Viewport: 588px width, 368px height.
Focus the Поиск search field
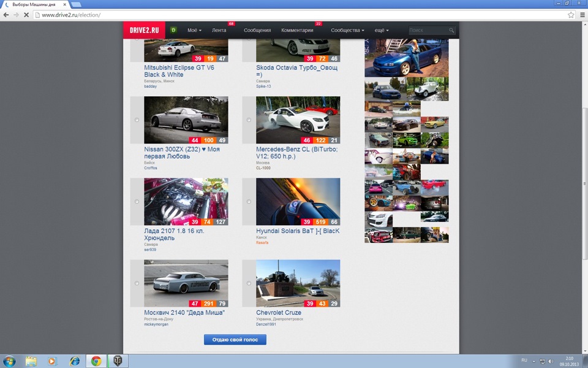click(428, 30)
